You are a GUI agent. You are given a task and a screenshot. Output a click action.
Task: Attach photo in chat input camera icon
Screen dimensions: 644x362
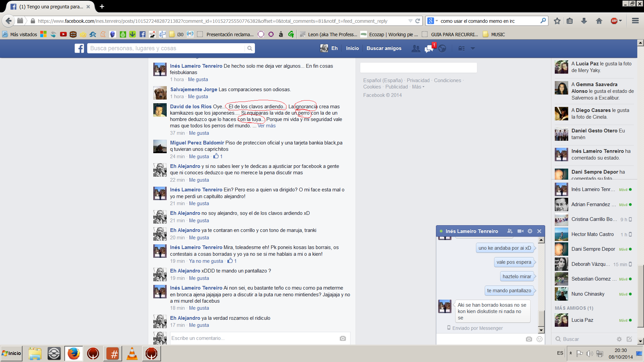pyautogui.click(x=529, y=339)
